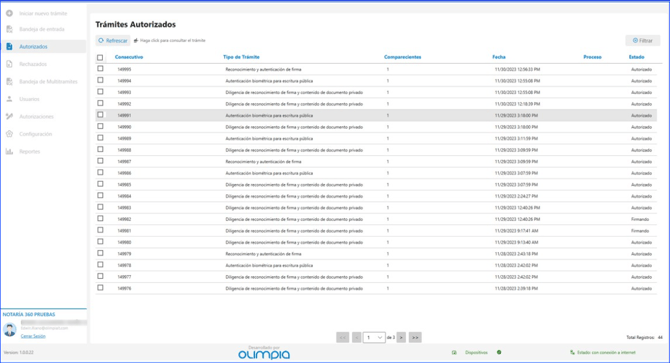Open the Rechazados section

click(33, 64)
